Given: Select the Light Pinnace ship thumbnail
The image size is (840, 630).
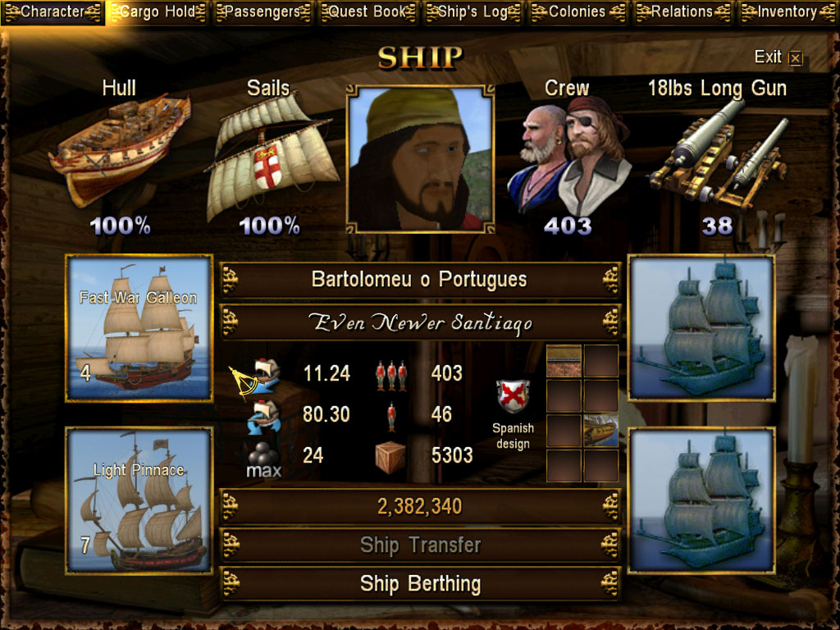Looking at the screenshot, I should (139, 500).
